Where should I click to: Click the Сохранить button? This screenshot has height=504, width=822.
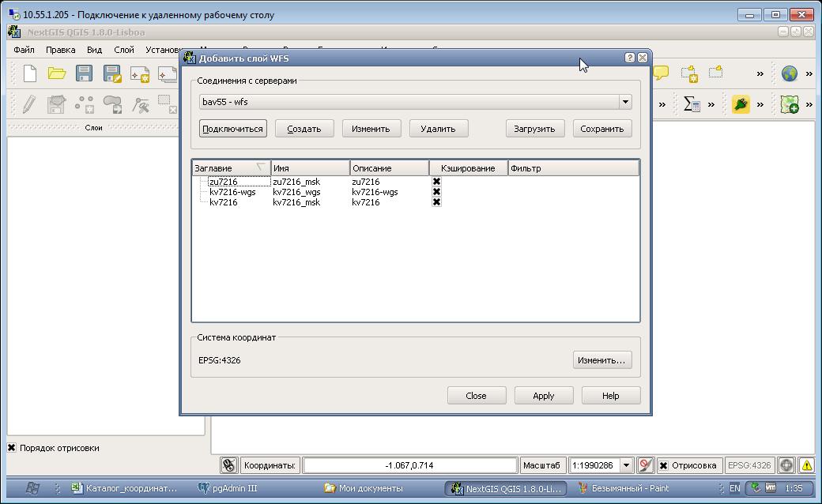click(x=601, y=128)
